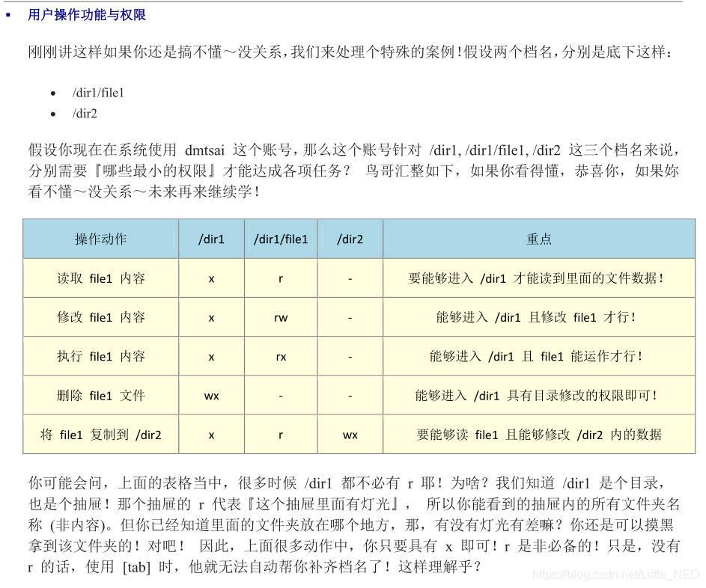This screenshot has height=588, width=706.
Task: Click the heading 用户操作功能与权限
Action: point(86,15)
